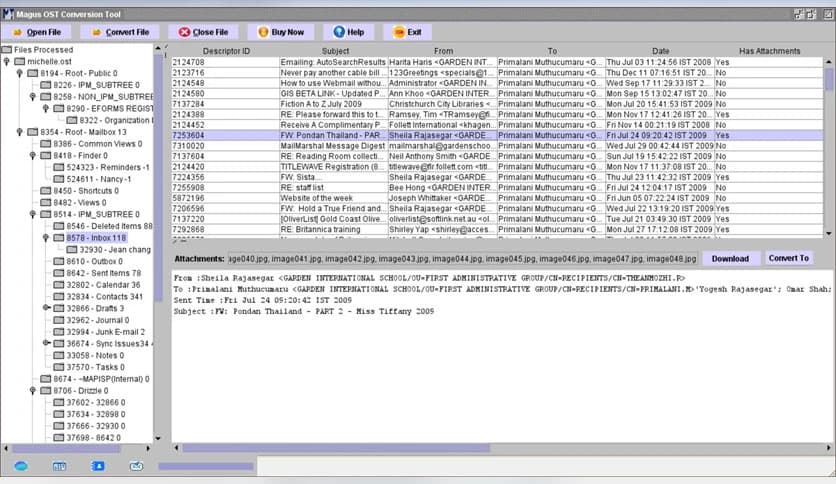This screenshot has width=836, height=484.
Task: Select the email "Website of the week"
Action: 497,198
